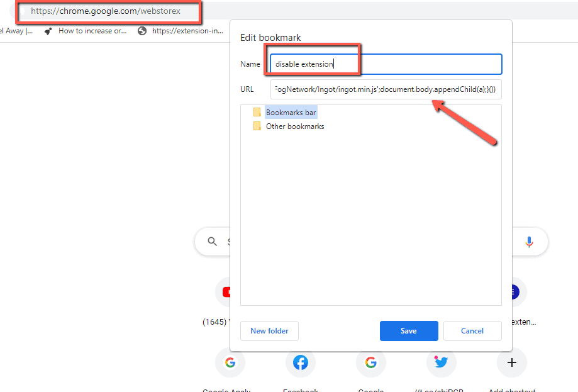578x392 pixels.
Task: Select the Other bookmarks folder
Action: 295,126
